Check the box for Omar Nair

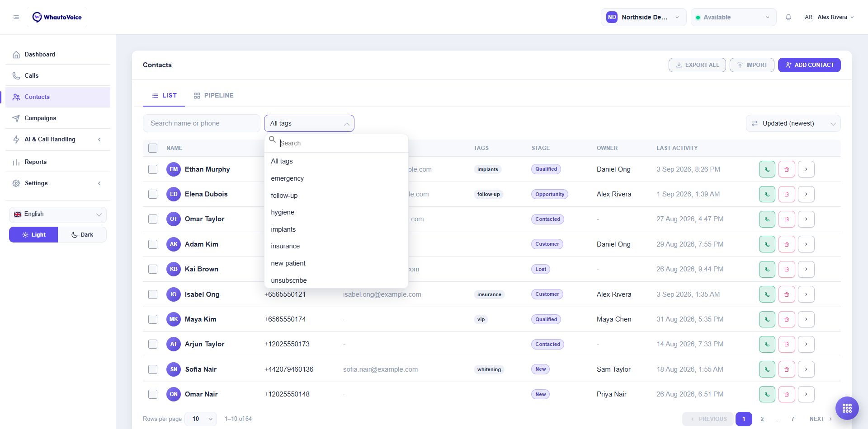[153, 394]
